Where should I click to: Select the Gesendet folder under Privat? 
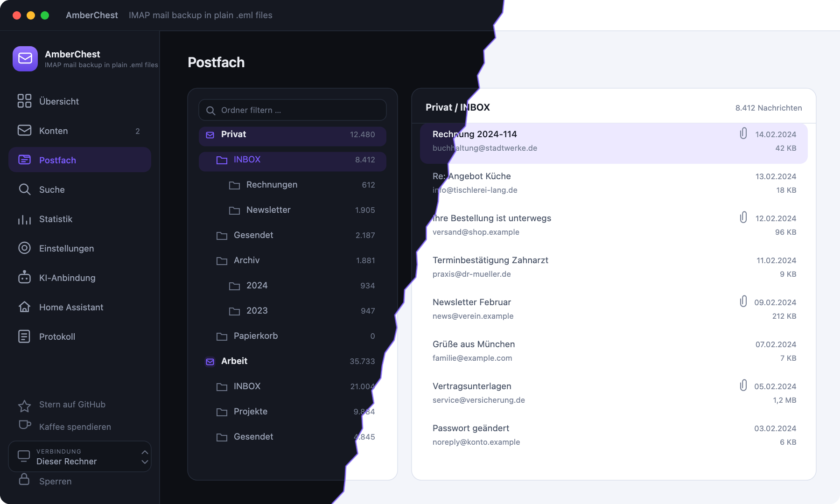pos(293,235)
